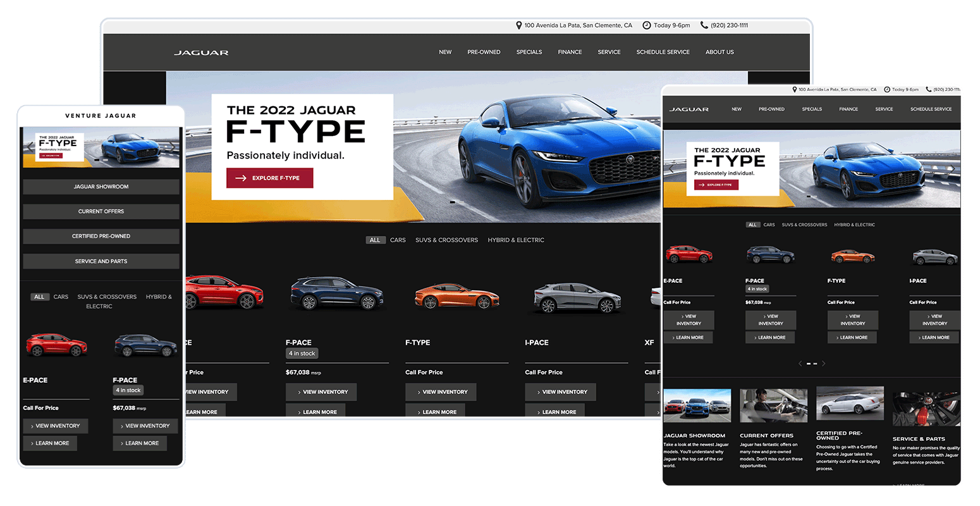Click the Current Offers thumbnail image on tablet
This screenshot has height=506, width=980.
pos(773,405)
